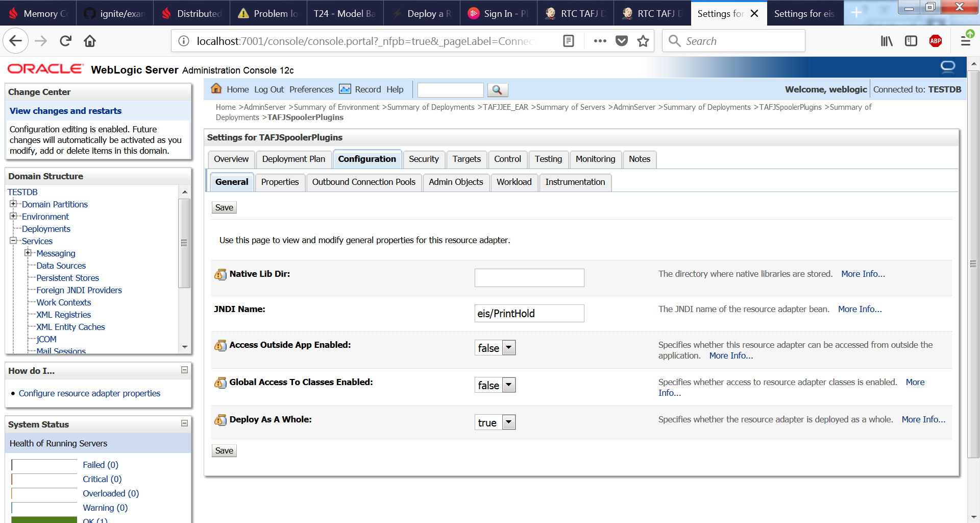Show site information icon in address bar
This screenshot has height=523, width=980.
pyautogui.click(x=184, y=41)
